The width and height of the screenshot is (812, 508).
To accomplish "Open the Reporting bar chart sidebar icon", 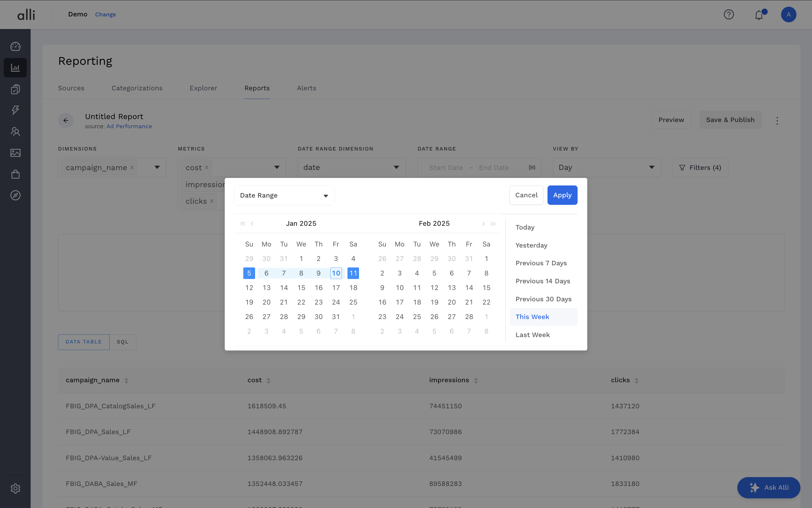I will click(15, 67).
